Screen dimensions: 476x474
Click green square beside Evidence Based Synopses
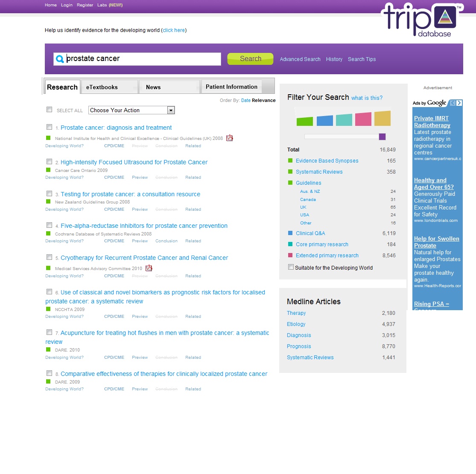pos(290,161)
